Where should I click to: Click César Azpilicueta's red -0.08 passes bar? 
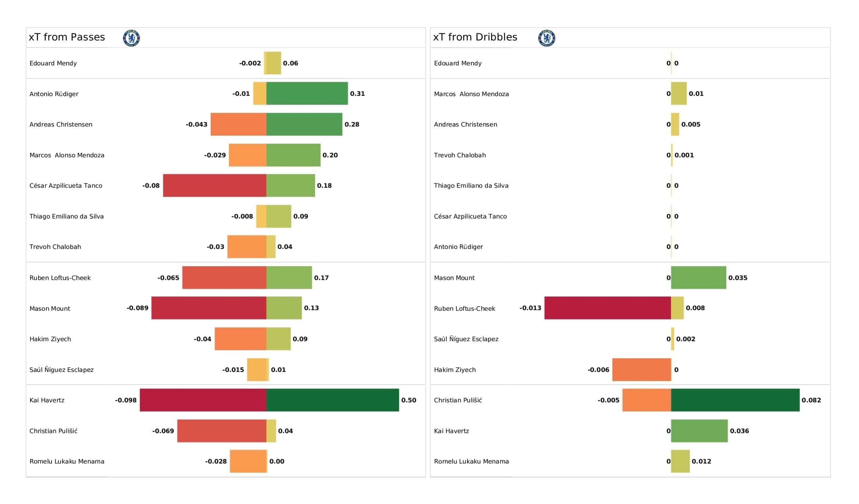point(214,186)
